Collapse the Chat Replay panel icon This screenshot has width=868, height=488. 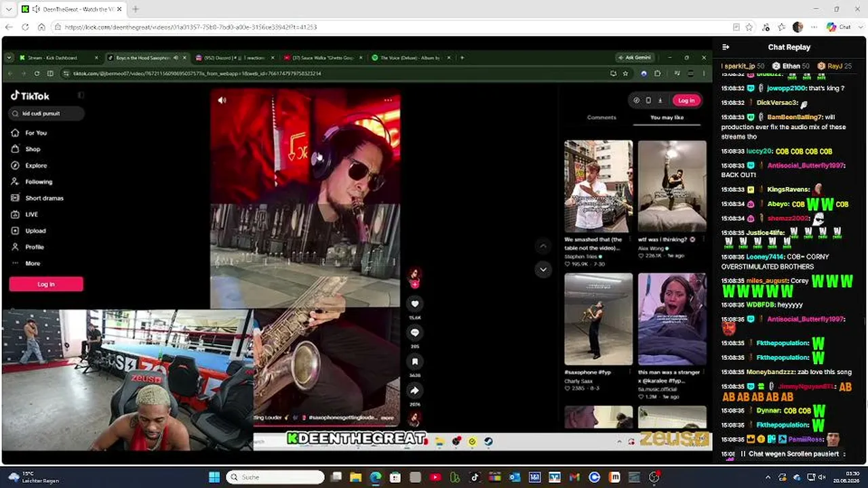(x=726, y=47)
